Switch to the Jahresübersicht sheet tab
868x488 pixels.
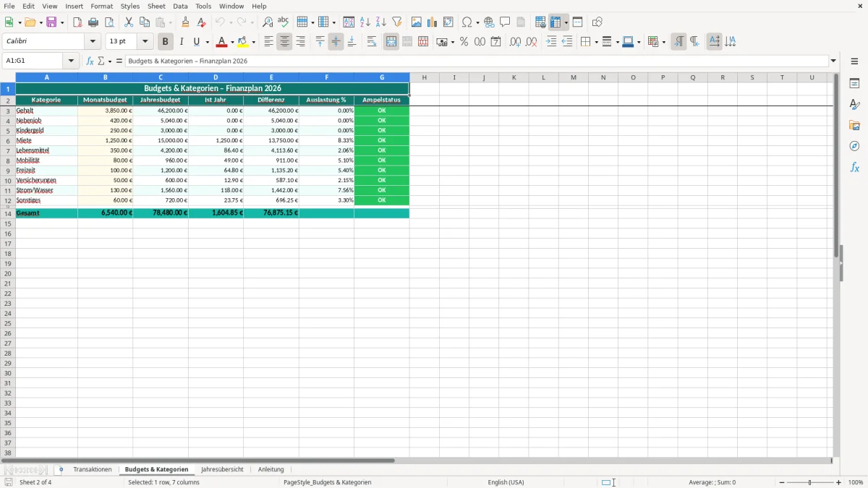pyautogui.click(x=223, y=470)
